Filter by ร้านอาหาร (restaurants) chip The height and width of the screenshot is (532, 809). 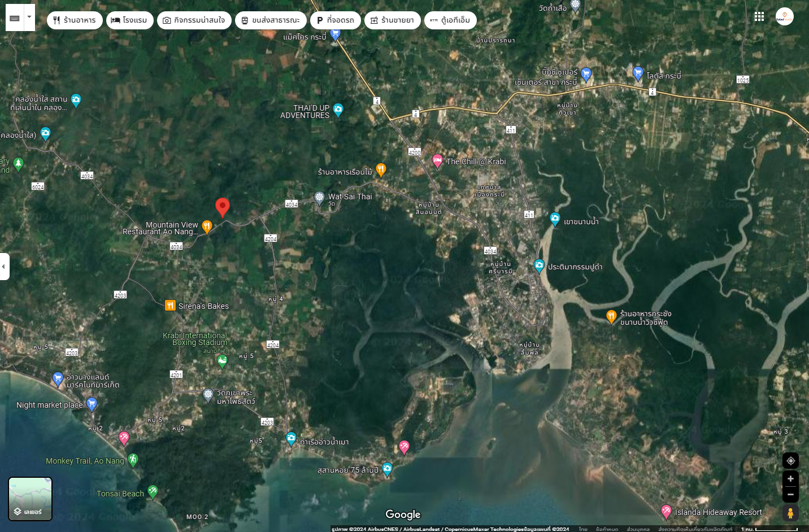click(x=75, y=20)
